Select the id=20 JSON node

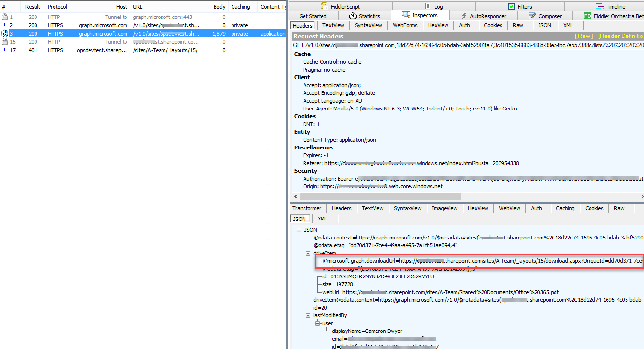(x=320, y=308)
